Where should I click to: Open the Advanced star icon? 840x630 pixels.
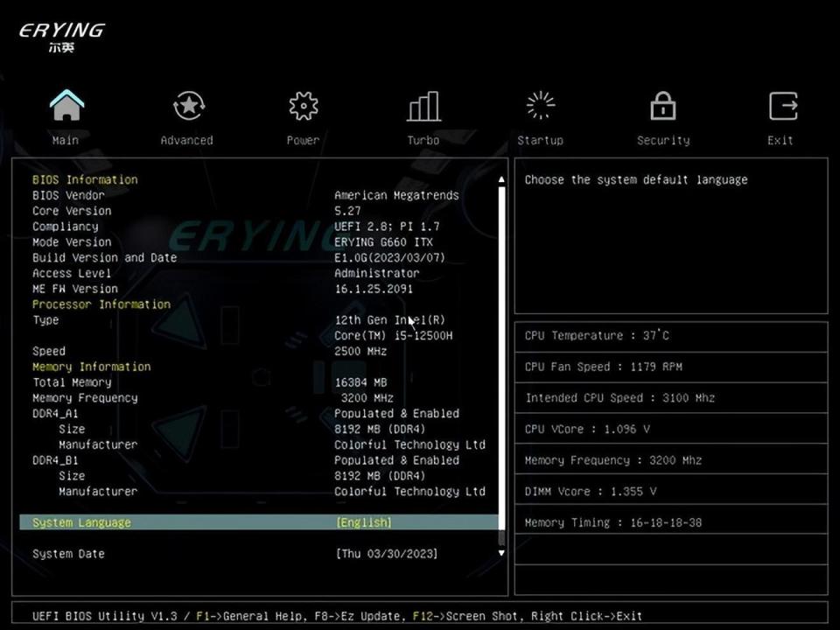(189, 106)
